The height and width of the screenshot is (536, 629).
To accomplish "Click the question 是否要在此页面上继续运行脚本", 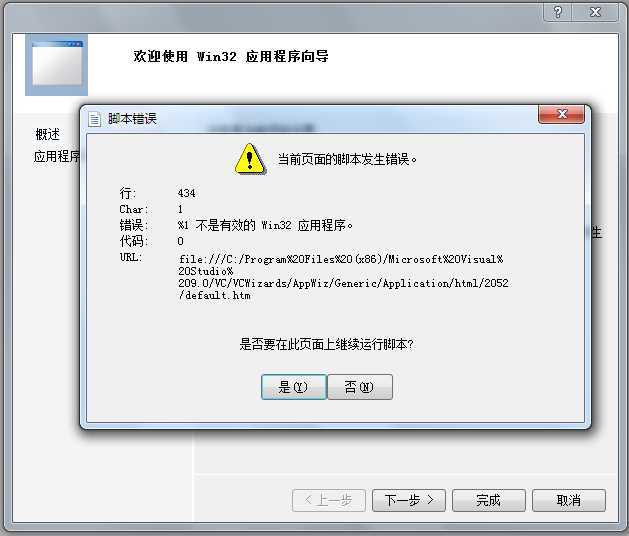I will tap(327, 344).
